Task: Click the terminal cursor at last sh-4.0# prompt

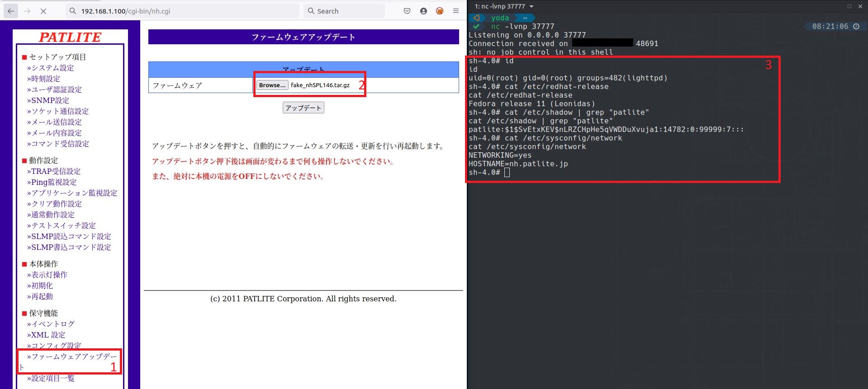Action: 507,172
